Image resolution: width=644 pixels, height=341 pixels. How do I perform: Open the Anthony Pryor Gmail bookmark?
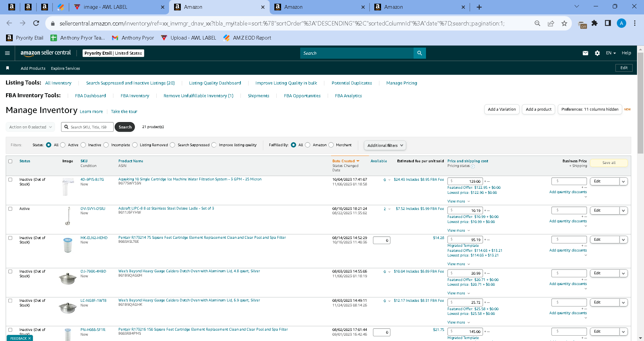coord(133,38)
